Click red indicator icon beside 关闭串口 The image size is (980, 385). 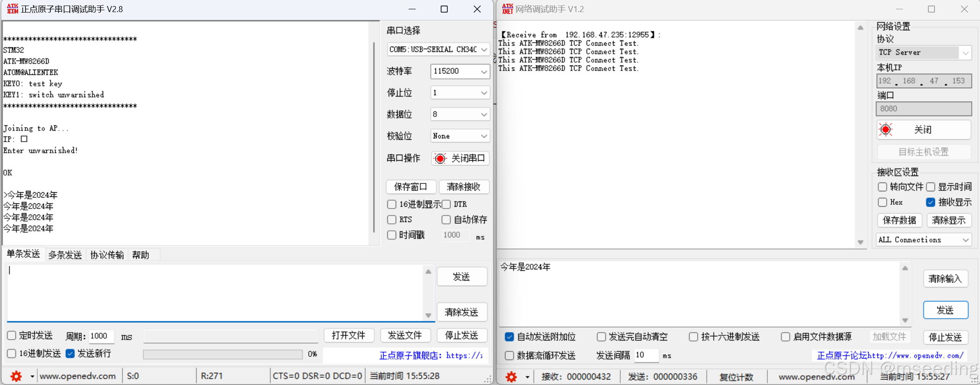pyautogui.click(x=440, y=158)
